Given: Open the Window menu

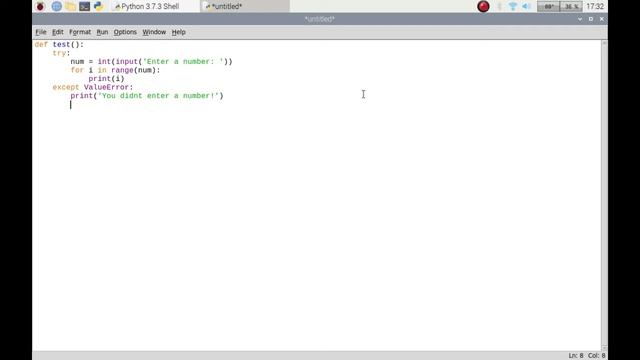Looking at the screenshot, I should coord(154,32).
